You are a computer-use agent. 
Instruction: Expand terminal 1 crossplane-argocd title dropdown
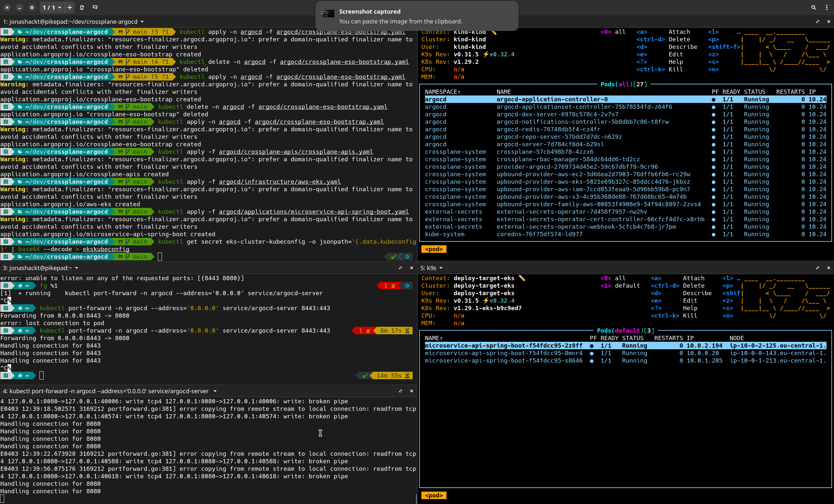(142, 22)
